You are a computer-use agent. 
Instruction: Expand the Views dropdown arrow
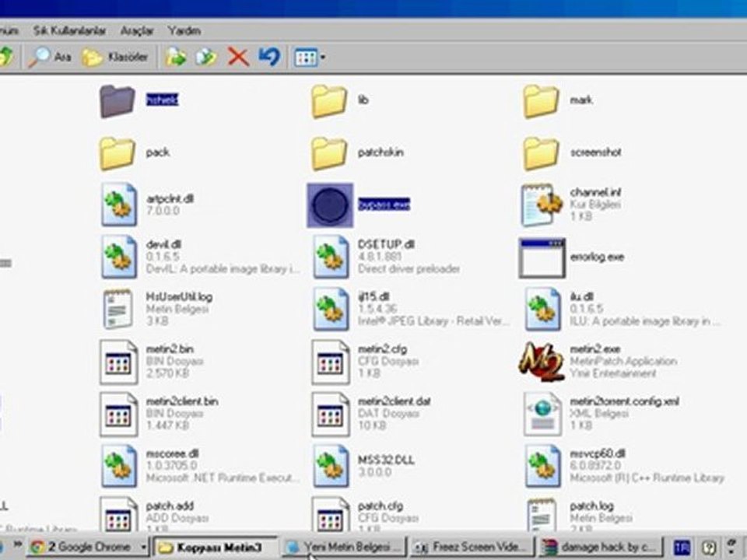[323, 58]
